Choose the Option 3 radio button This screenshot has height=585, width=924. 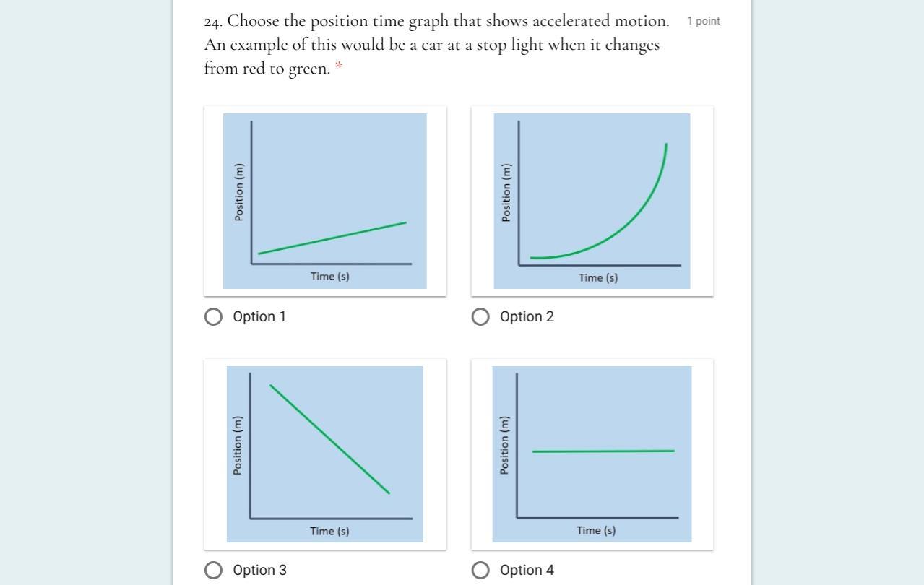pos(213,571)
